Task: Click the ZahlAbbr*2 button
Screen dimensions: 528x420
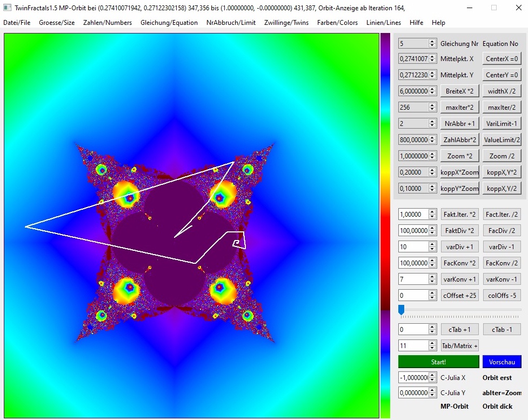Action: 459,139
